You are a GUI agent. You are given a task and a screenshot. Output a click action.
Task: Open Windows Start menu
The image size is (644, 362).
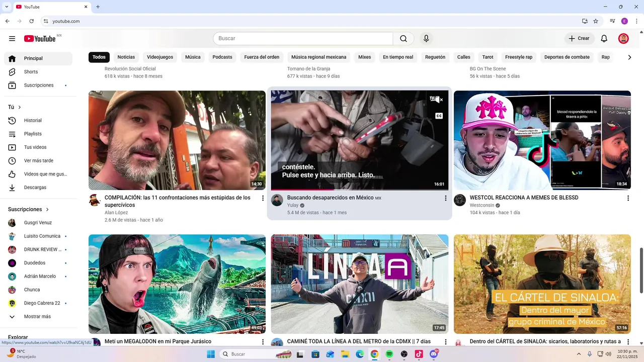tap(211, 354)
